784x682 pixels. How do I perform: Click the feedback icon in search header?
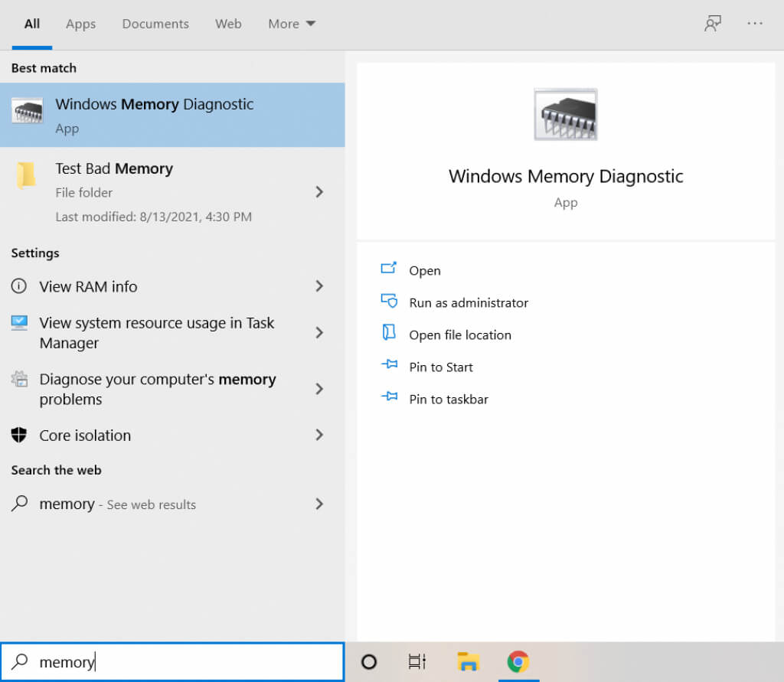(x=712, y=24)
